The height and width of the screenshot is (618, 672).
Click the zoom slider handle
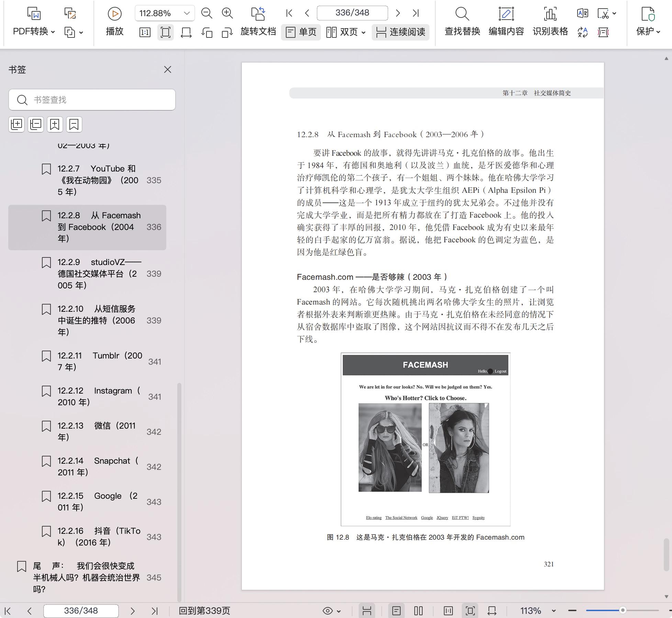pos(623,610)
